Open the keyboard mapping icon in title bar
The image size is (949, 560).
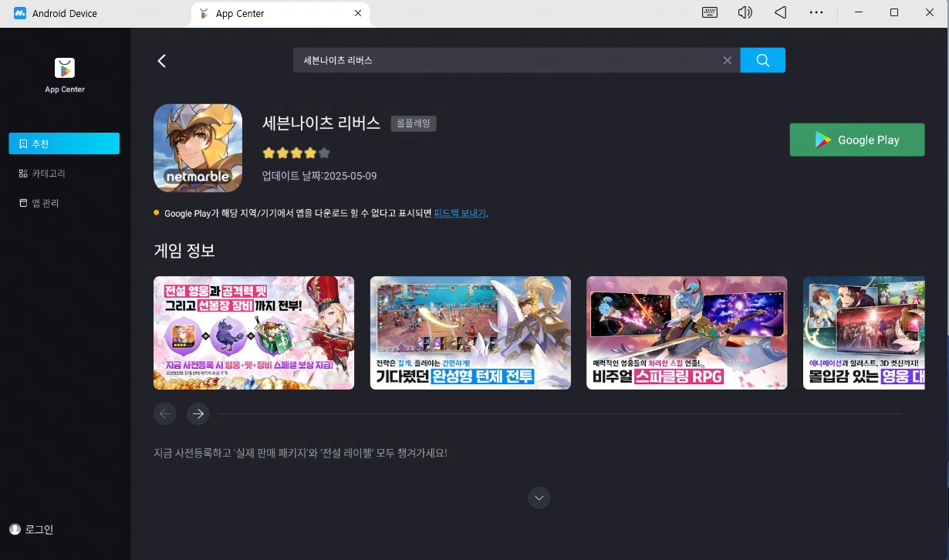(x=710, y=13)
